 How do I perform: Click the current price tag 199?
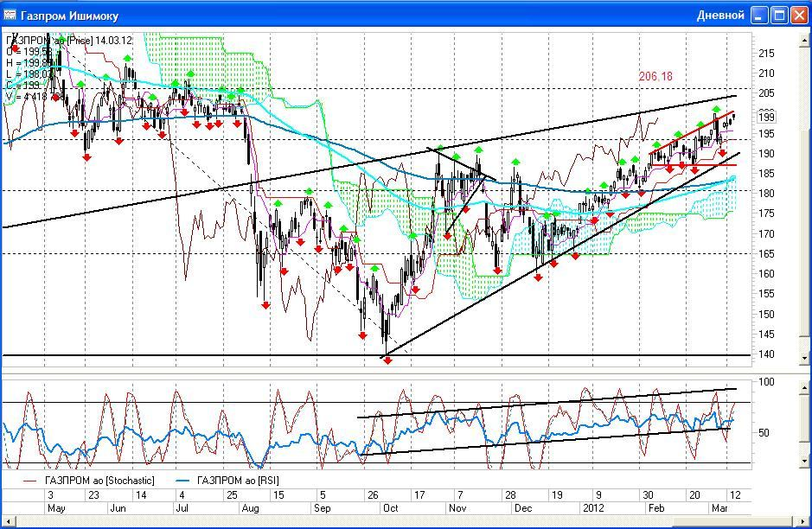coord(766,117)
